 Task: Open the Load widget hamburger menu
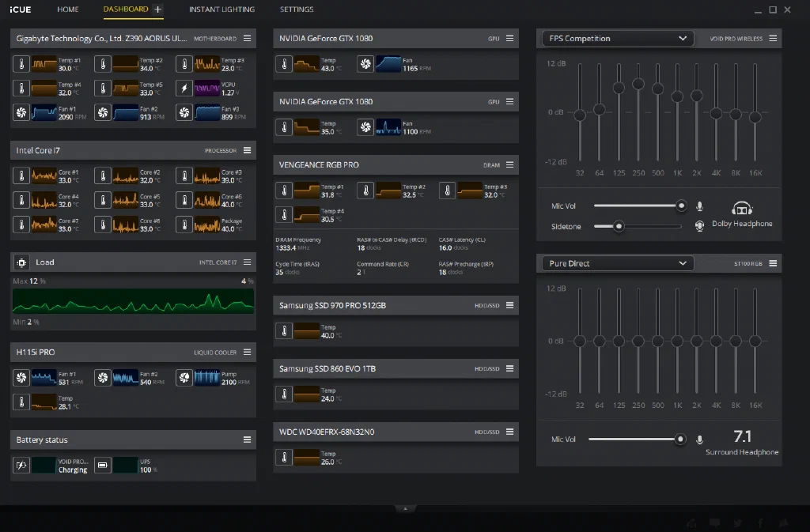248,262
